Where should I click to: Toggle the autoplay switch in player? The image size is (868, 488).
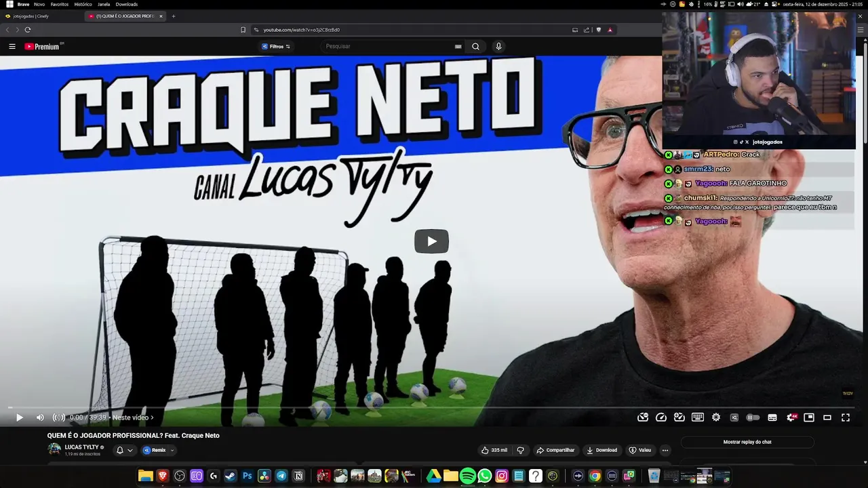point(753,418)
